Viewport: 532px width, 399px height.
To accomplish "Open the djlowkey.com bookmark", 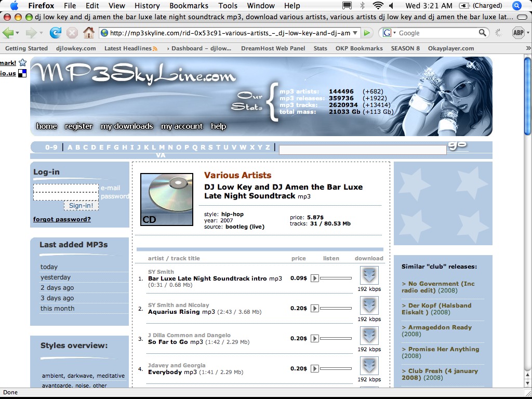I will coord(76,48).
